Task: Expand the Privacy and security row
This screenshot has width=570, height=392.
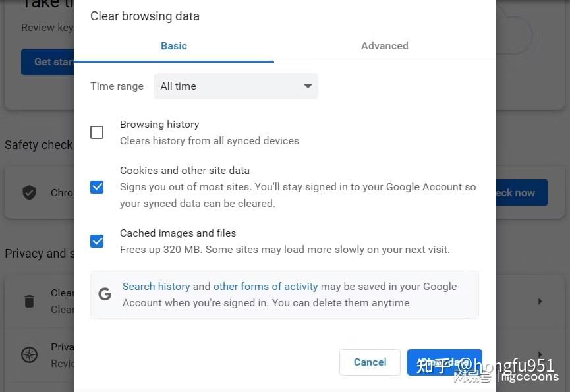Action: pyautogui.click(x=540, y=354)
